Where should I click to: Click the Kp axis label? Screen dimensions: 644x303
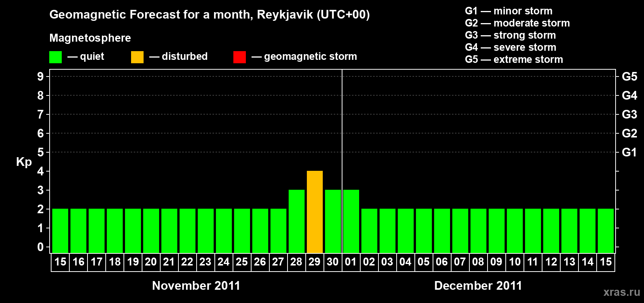pyautogui.click(x=24, y=162)
